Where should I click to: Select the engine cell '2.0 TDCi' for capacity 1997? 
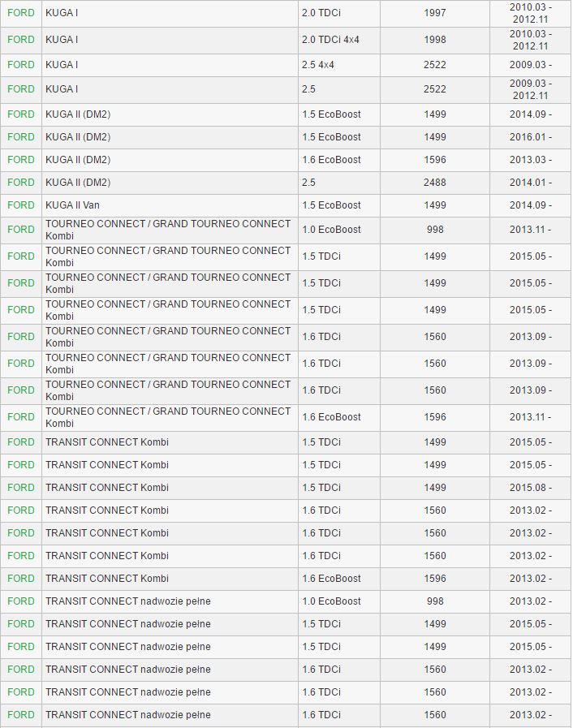pyautogui.click(x=321, y=13)
